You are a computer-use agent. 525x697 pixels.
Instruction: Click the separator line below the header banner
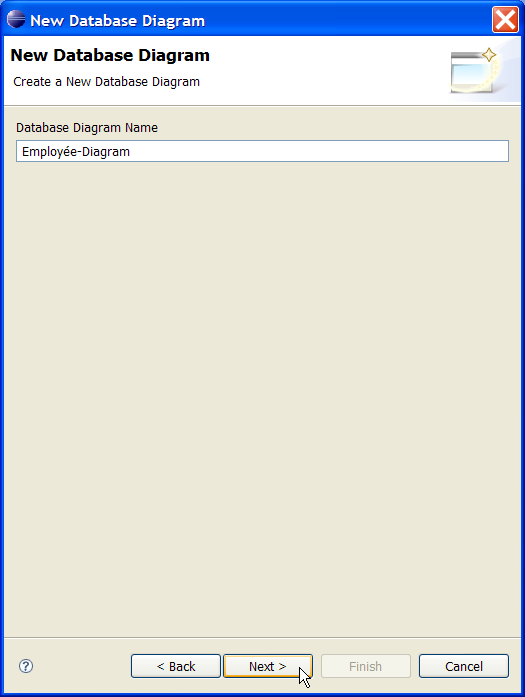[262, 106]
